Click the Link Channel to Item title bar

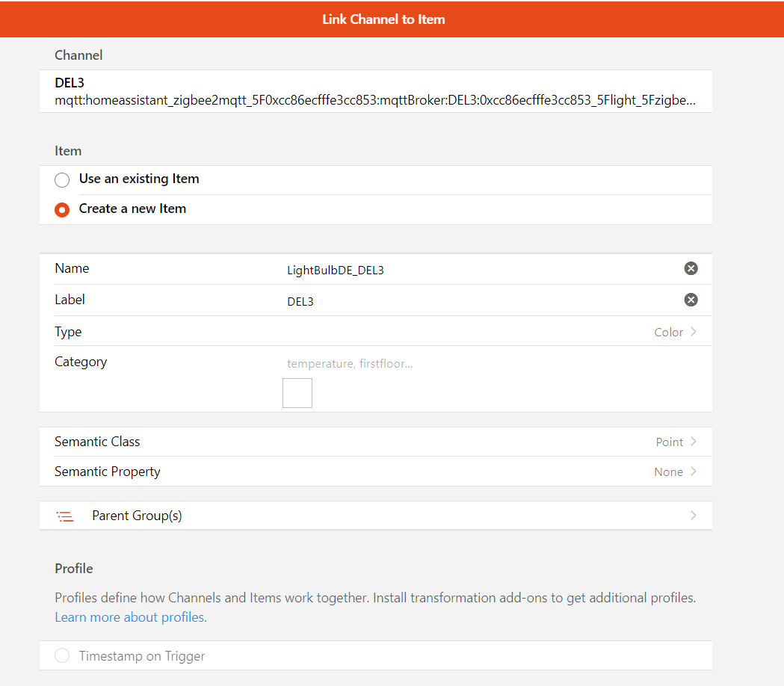pyautogui.click(x=383, y=19)
